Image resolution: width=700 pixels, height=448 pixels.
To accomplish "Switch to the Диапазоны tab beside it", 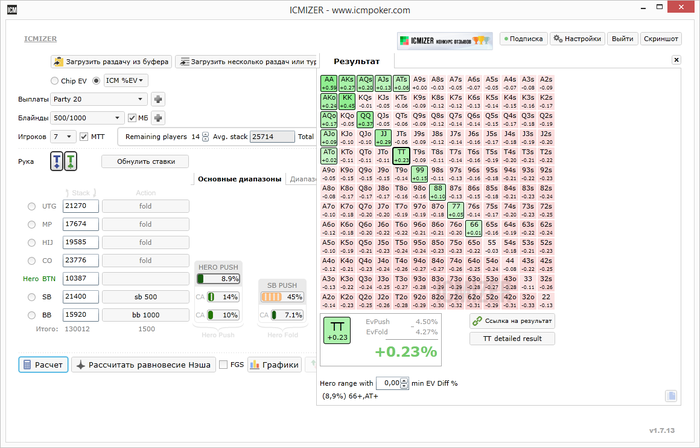I will (x=303, y=179).
